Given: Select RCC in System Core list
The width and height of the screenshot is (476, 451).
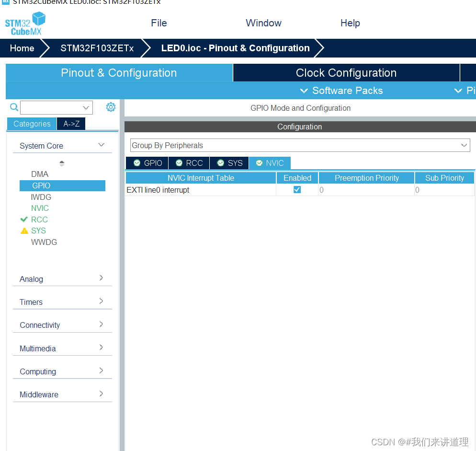Looking at the screenshot, I should click(39, 220).
